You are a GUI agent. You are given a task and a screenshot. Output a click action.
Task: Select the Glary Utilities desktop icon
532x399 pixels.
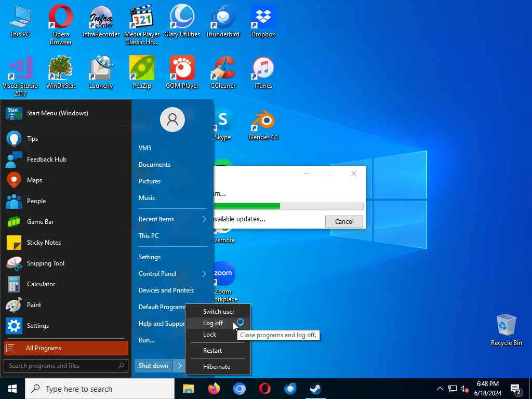182,21
